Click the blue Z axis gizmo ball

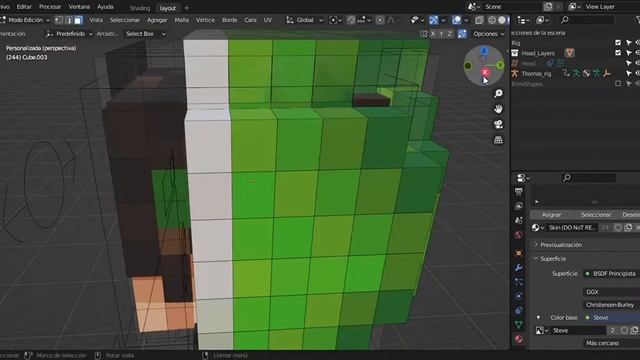[484, 51]
